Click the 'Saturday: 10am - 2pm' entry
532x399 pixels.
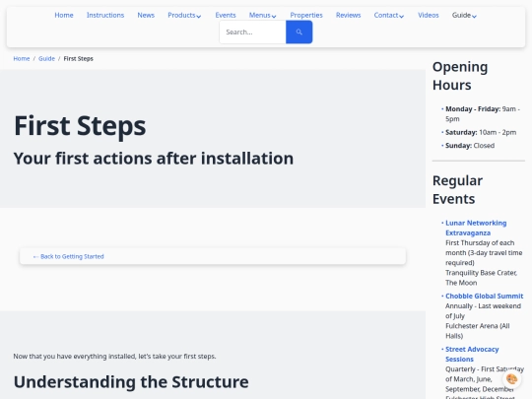481,132
